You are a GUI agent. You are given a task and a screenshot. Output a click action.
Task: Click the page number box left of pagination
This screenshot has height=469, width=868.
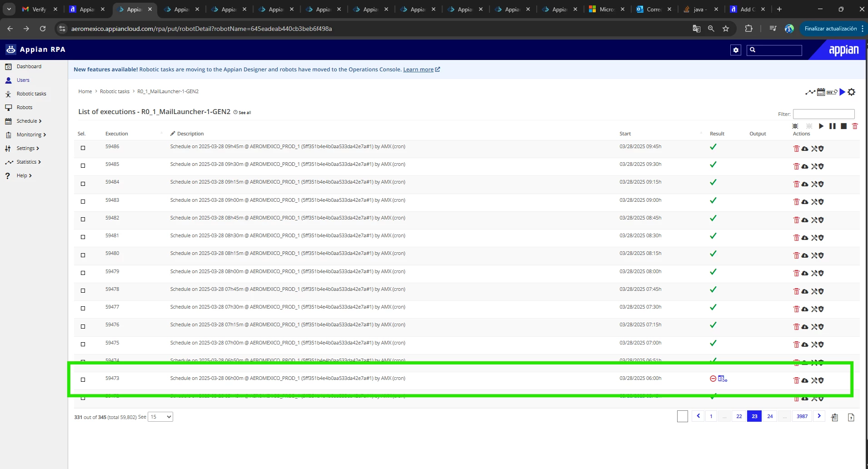click(682, 416)
